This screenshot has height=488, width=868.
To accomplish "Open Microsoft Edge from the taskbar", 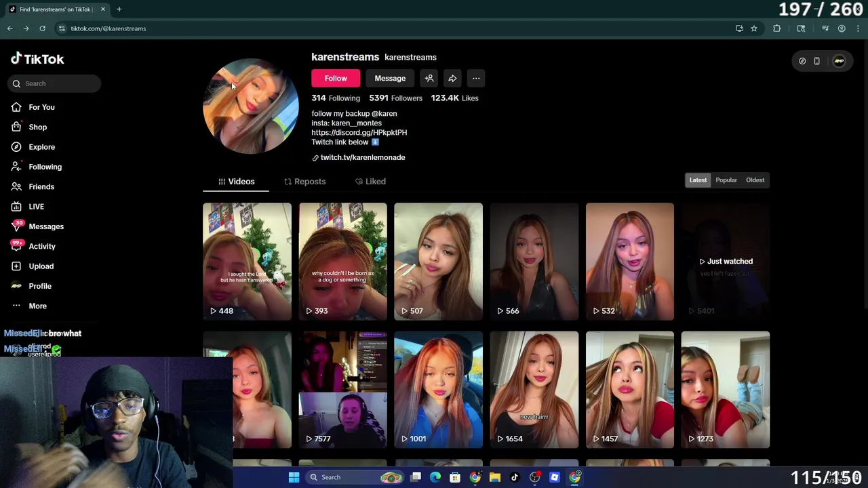I will (435, 477).
